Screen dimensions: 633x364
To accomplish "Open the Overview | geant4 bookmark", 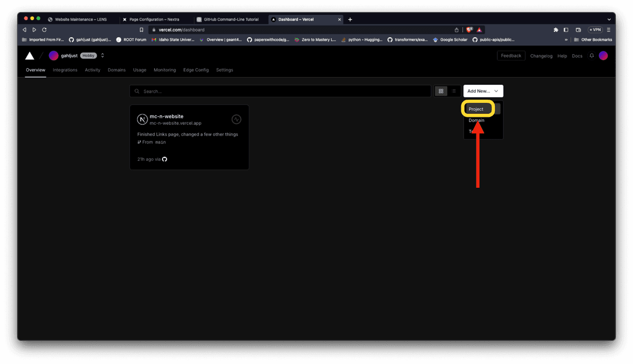I will click(x=220, y=40).
